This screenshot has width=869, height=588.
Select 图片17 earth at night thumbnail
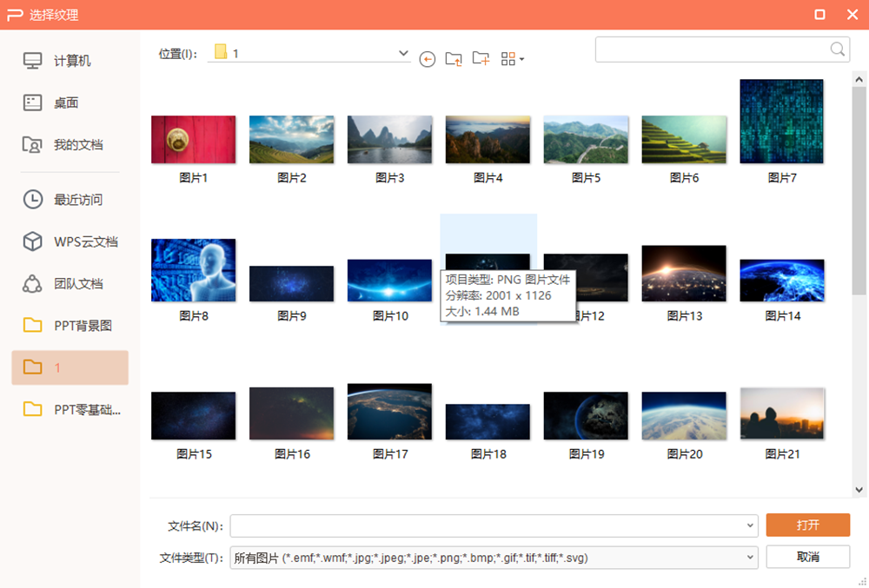389,412
